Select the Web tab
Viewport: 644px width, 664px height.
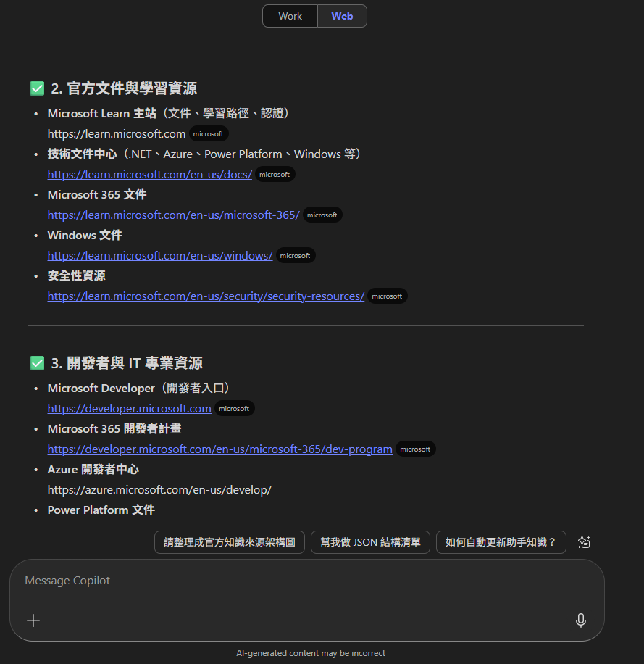pyautogui.click(x=342, y=16)
